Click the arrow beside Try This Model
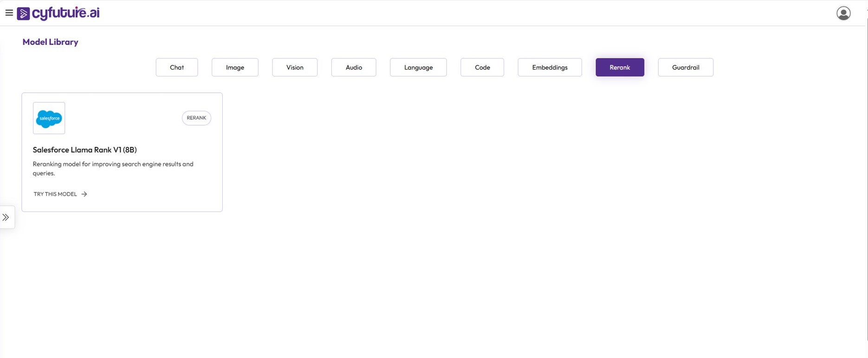868x358 pixels. 84,194
